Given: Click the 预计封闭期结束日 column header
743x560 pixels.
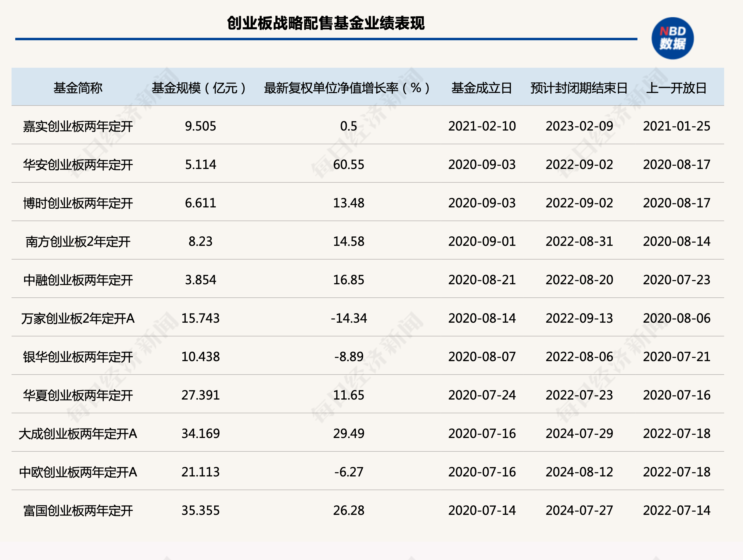Looking at the screenshot, I should (x=579, y=88).
